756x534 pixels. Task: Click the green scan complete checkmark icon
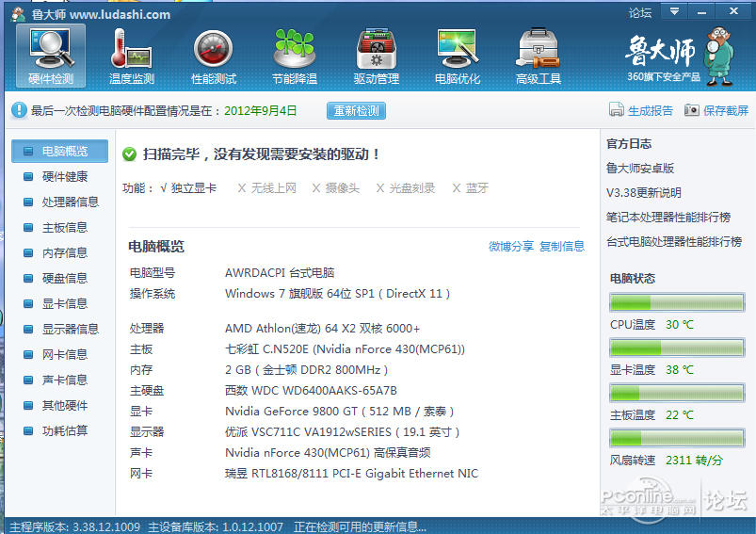129,154
